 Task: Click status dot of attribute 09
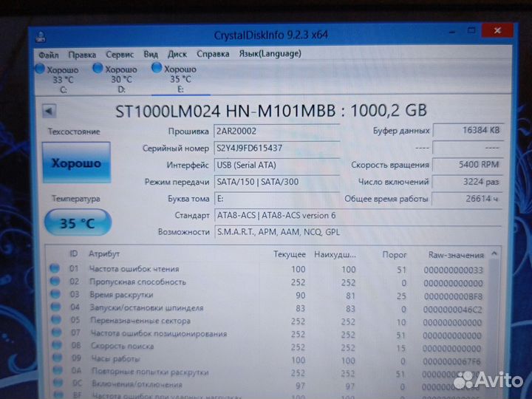[x=58, y=358]
